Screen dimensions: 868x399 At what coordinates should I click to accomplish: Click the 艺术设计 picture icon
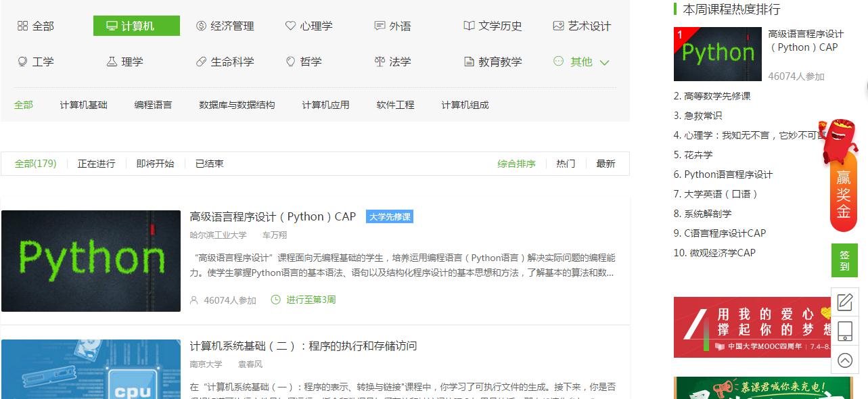coord(558,26)
